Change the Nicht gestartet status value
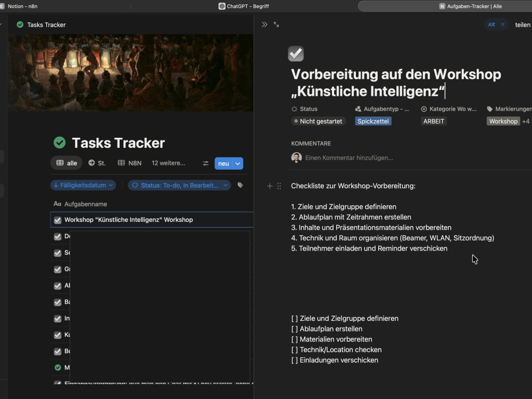Screen dimensions: 532x399 (x=318, y=121)
